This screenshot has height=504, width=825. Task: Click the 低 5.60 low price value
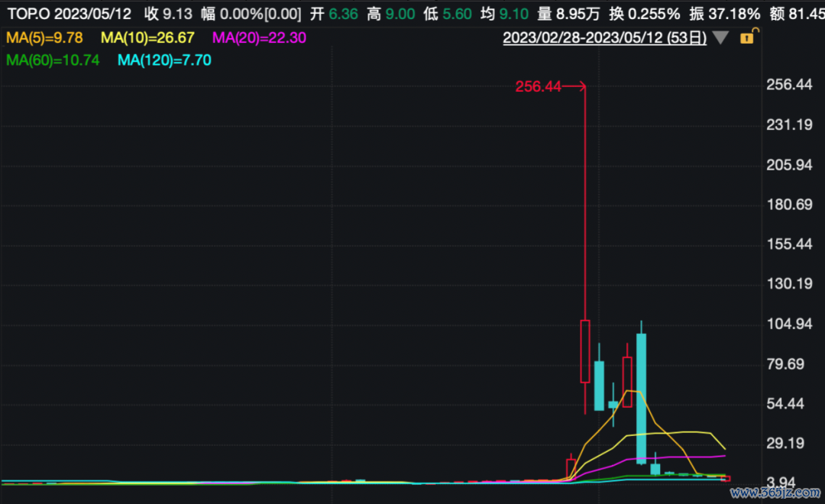point(448,14)
